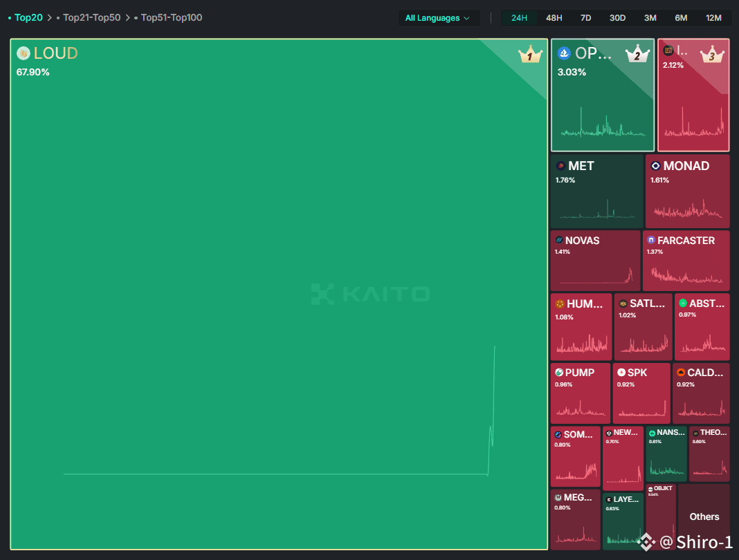Click the MET 1.76% value

[x=565, y=180]
